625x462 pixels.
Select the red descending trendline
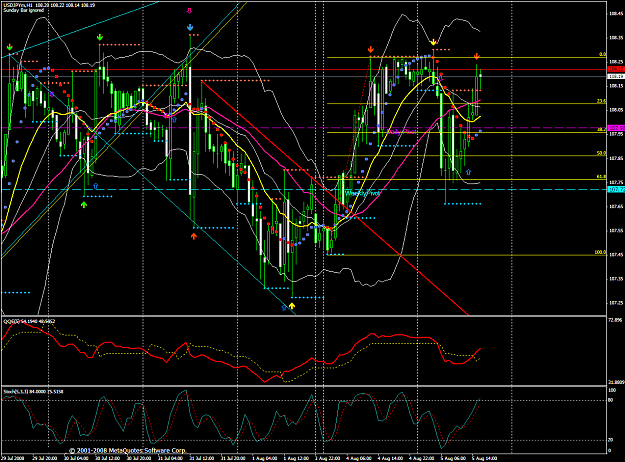click(335, 198)
